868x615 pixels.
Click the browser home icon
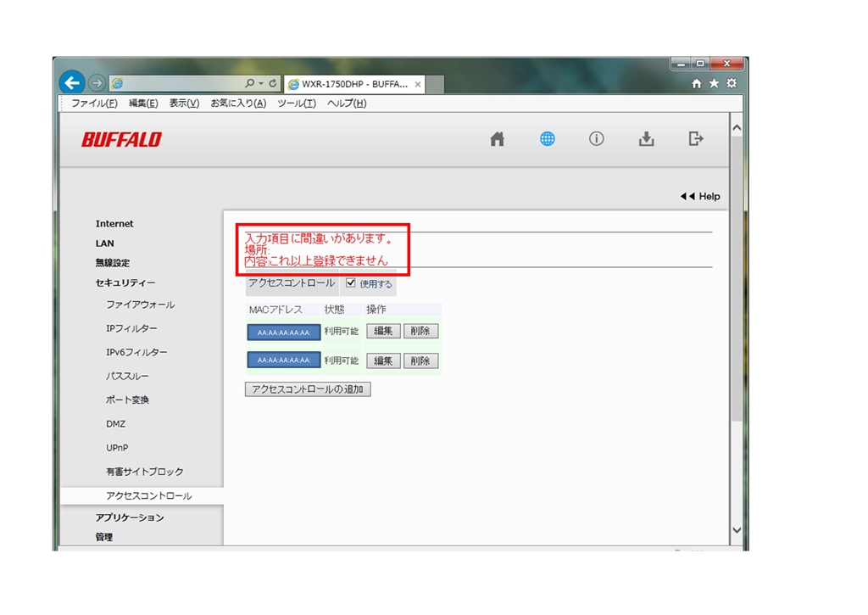[x=697, y=83]
